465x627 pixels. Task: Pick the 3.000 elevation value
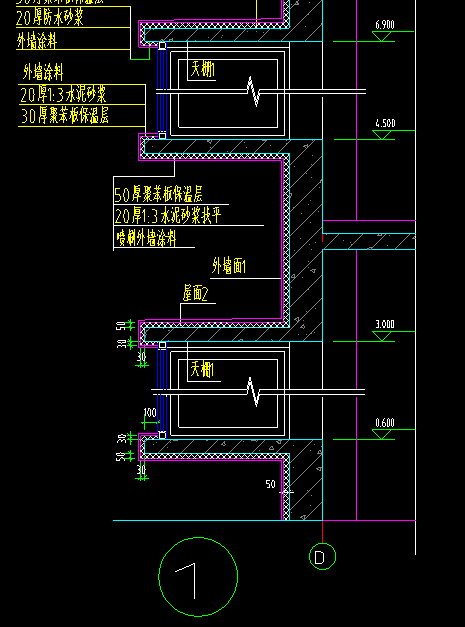[385, 324]
